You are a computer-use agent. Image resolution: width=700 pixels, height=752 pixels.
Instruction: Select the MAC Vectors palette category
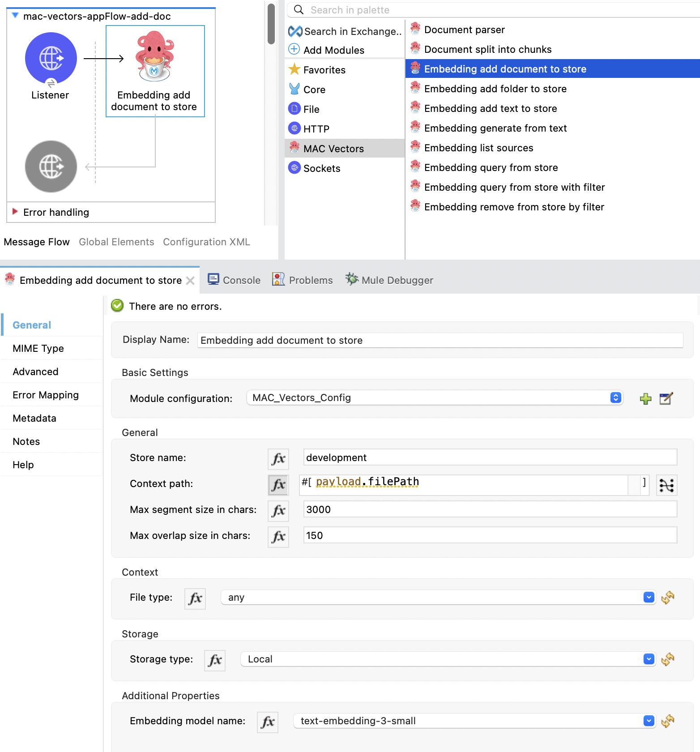(345, 149)
